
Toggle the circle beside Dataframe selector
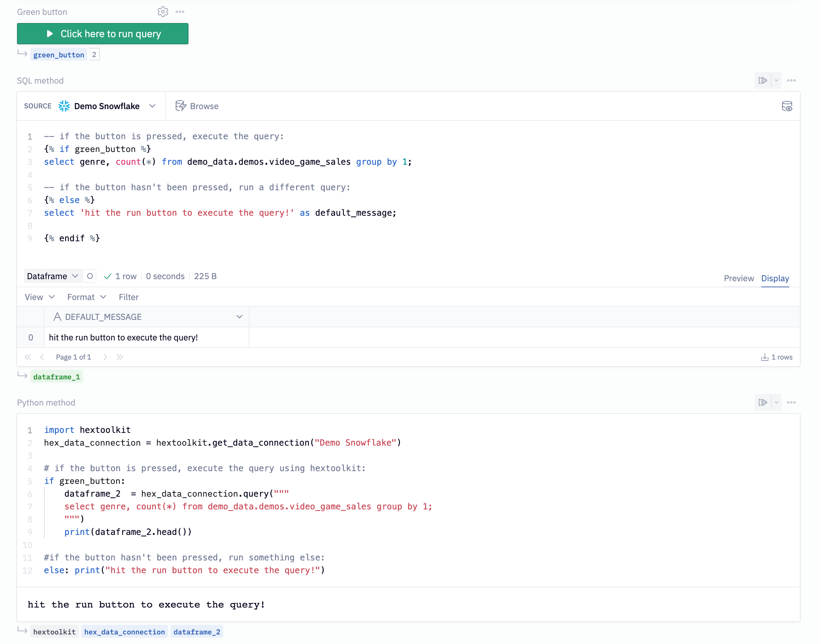[90, 276]
